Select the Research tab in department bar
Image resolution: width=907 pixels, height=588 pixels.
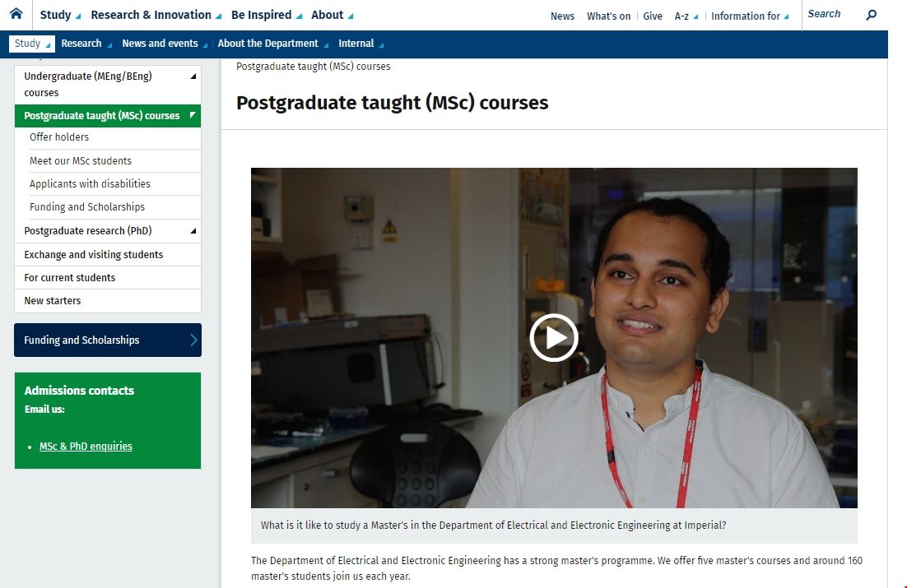click(x=86, y=44)
